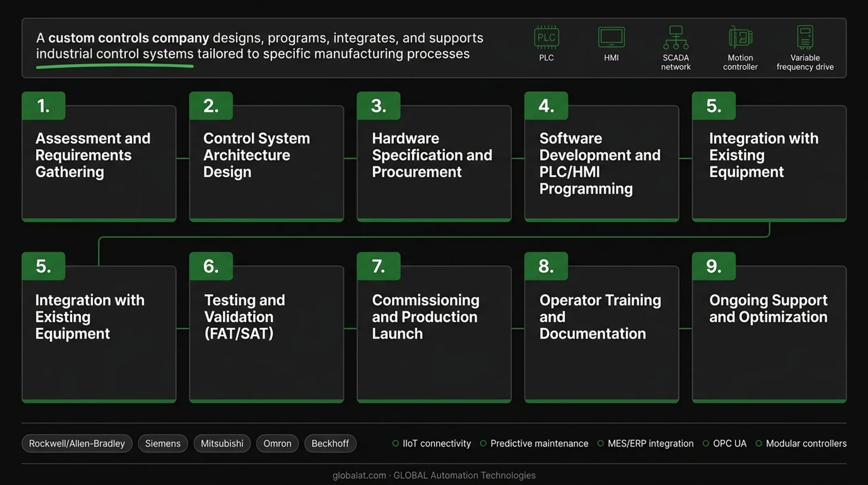This screenshot has width=868, height=485.
Task: Click the green step badge numbered 9
Action: pyautogui.click(x=714, y=266)
